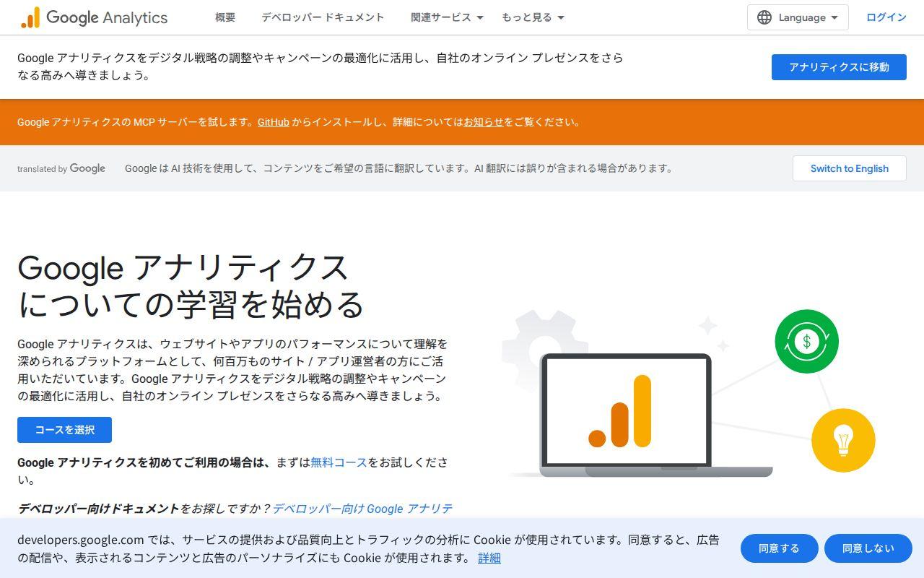Open the GitHub link in orange banner
The height and width of the screenshot is (578, 924).
click(x=274, y=122)
